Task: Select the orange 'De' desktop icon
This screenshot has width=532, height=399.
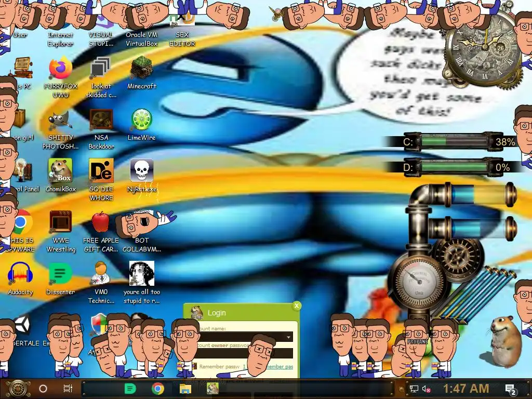Action: point(101,170)
